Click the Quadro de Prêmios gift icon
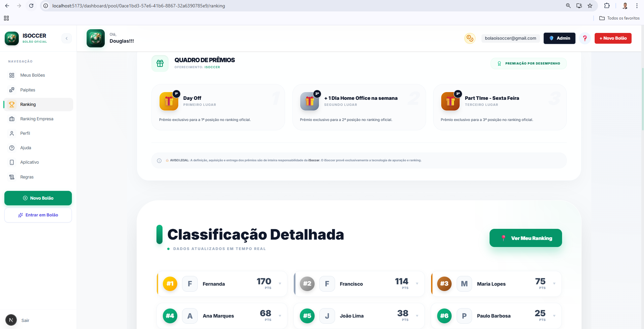 pyautogui.click(x=160, y=64)
